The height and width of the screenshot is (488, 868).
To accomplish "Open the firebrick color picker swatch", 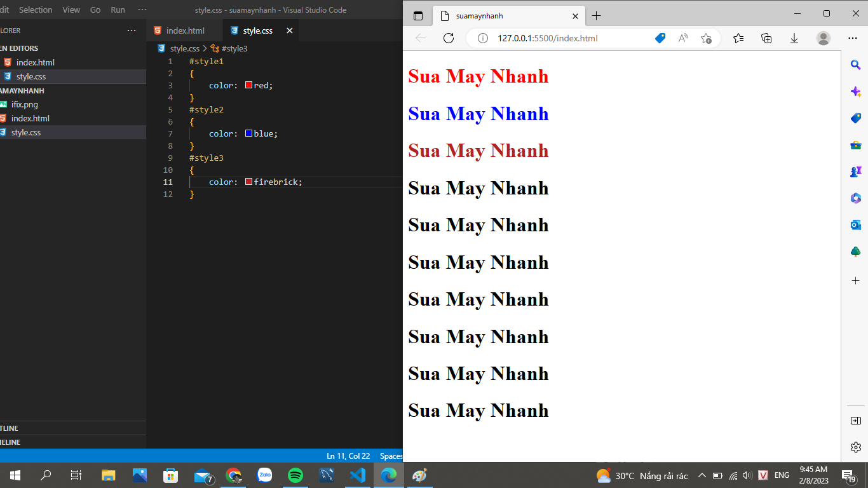I will [249, 182].
